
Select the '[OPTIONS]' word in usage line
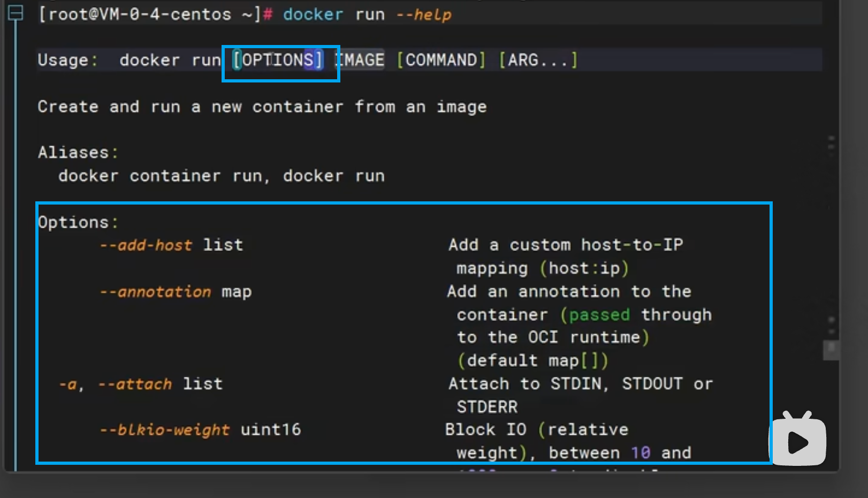[x=278, y=60]
